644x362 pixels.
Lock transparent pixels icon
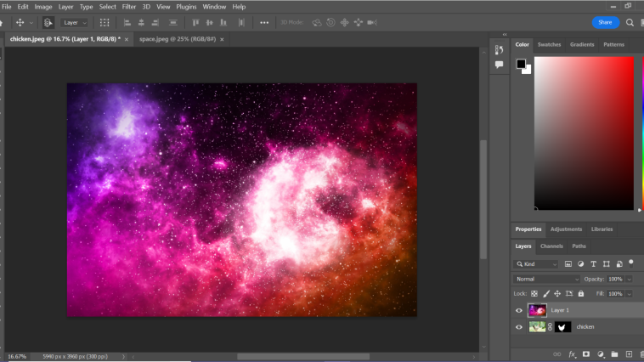coord(534,294)
